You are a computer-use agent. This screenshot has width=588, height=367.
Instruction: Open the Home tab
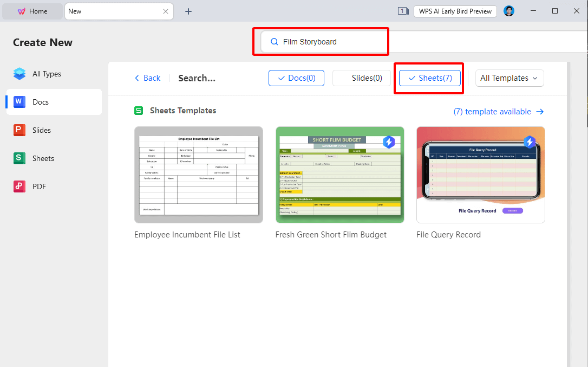32,11
